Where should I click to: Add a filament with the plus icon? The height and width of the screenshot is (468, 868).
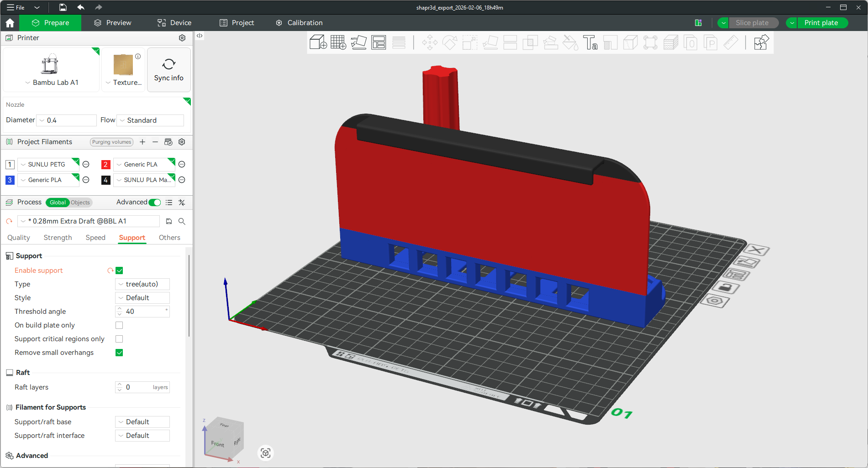pos(142,142)
